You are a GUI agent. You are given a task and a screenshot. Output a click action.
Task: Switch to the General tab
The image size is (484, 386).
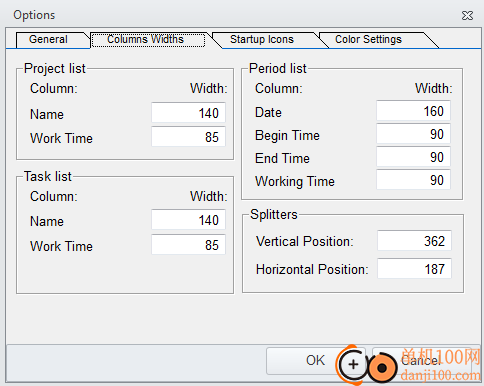tap(50, 40)
